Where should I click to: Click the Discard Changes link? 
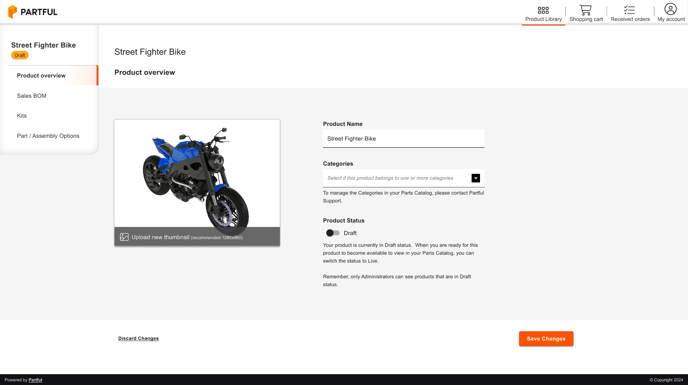pos(138,338)
